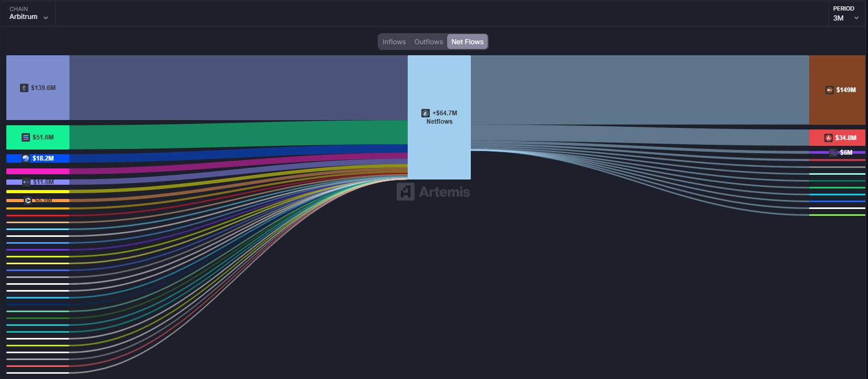
Task: Click the Avalanche icon beside $34.8M
Action: [829, 138]
